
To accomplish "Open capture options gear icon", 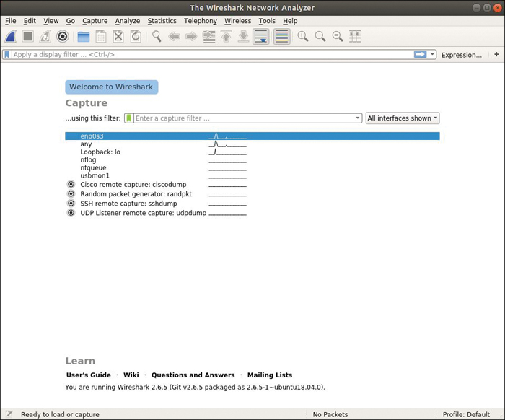I will [63, 36].
